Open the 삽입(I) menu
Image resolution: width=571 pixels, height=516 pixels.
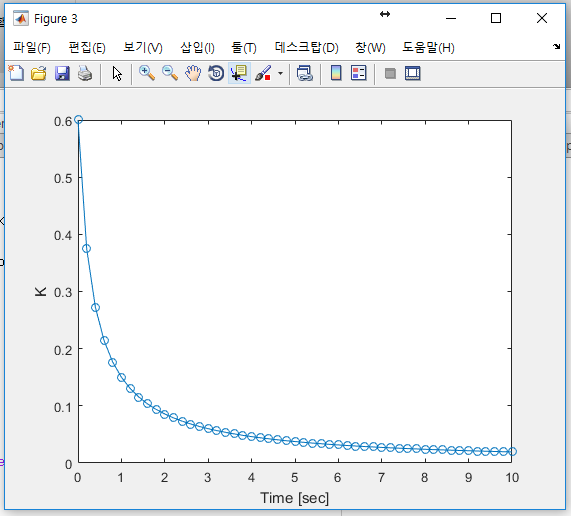(x=197, y=47)
